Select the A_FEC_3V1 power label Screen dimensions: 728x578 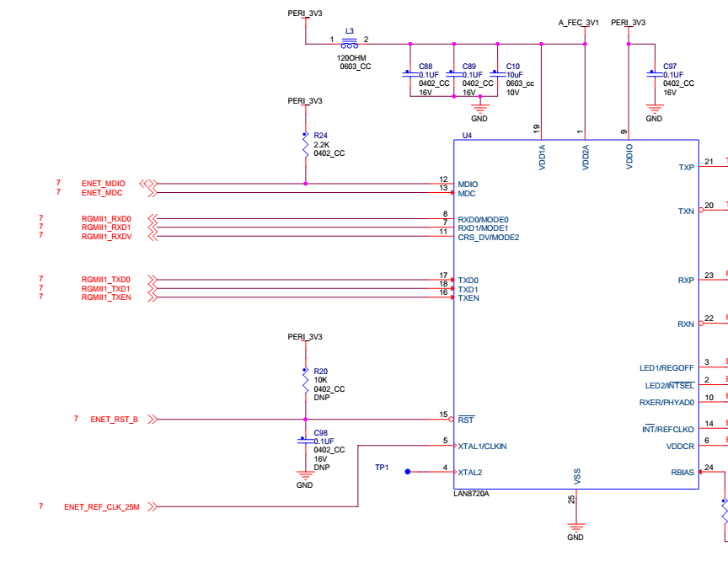pyautogui.click(x=579, y=23)
